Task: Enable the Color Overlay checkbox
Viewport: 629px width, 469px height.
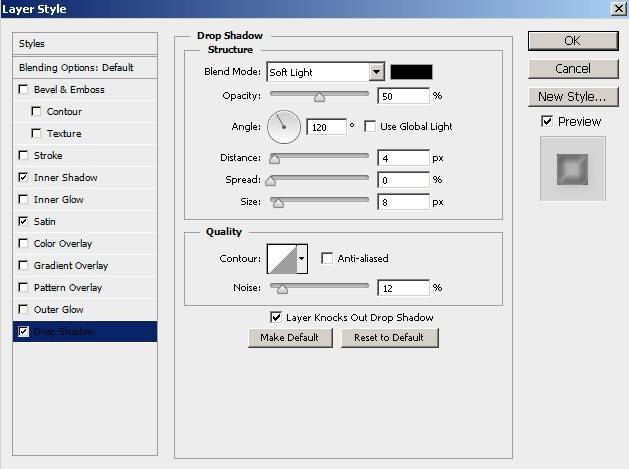Action: pyautogui.click(x=23, y=244)
